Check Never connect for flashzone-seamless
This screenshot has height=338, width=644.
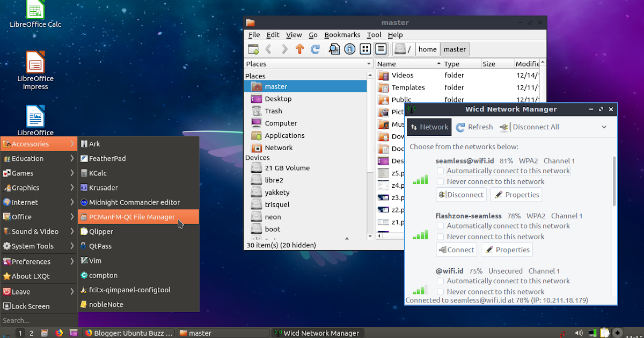(x=441, y=236)
